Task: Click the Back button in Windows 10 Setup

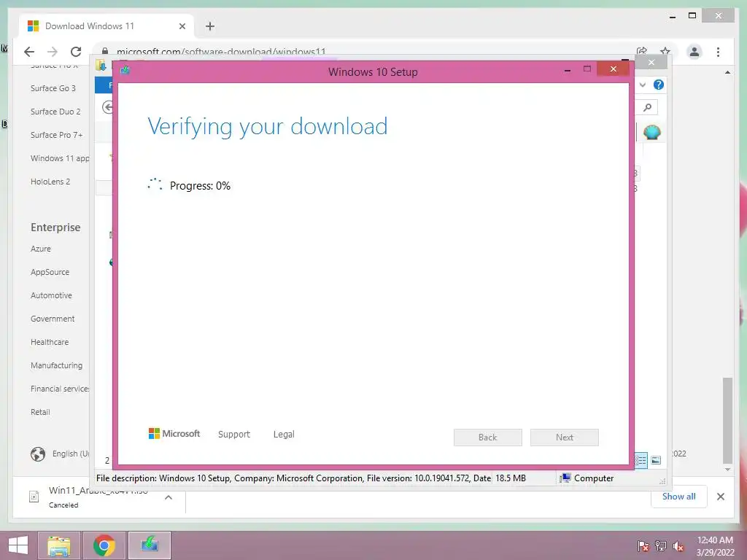Action: (x=488, y=437)
